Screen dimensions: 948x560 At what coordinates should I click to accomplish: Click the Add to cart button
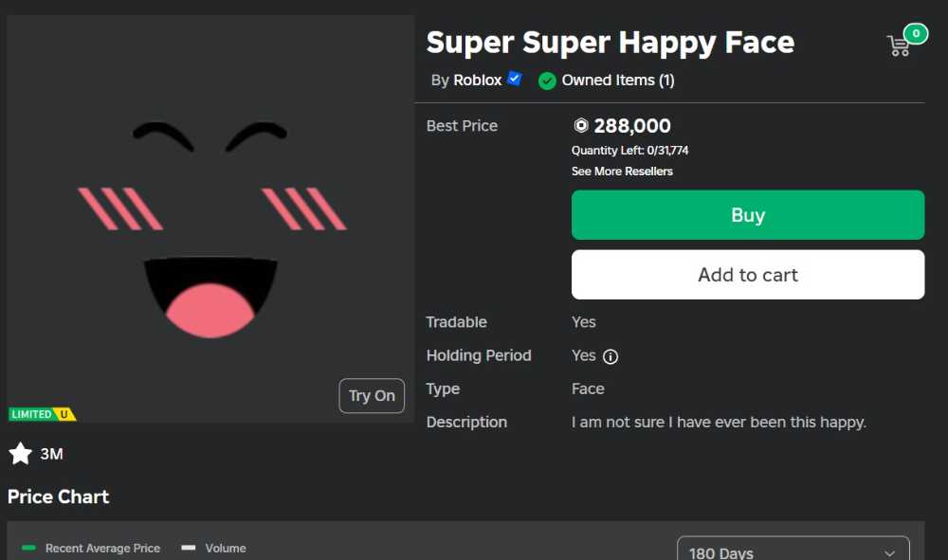747,275
